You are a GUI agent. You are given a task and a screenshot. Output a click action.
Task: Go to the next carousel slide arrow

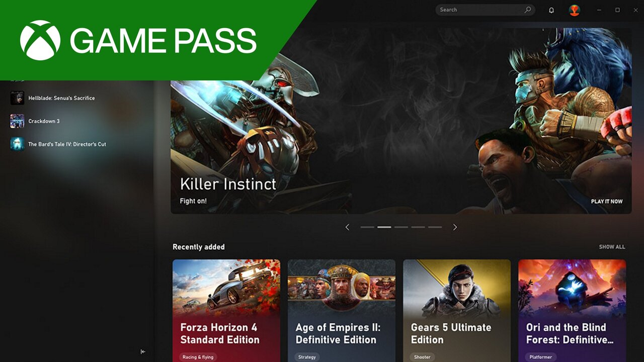(x=455, y=227)
